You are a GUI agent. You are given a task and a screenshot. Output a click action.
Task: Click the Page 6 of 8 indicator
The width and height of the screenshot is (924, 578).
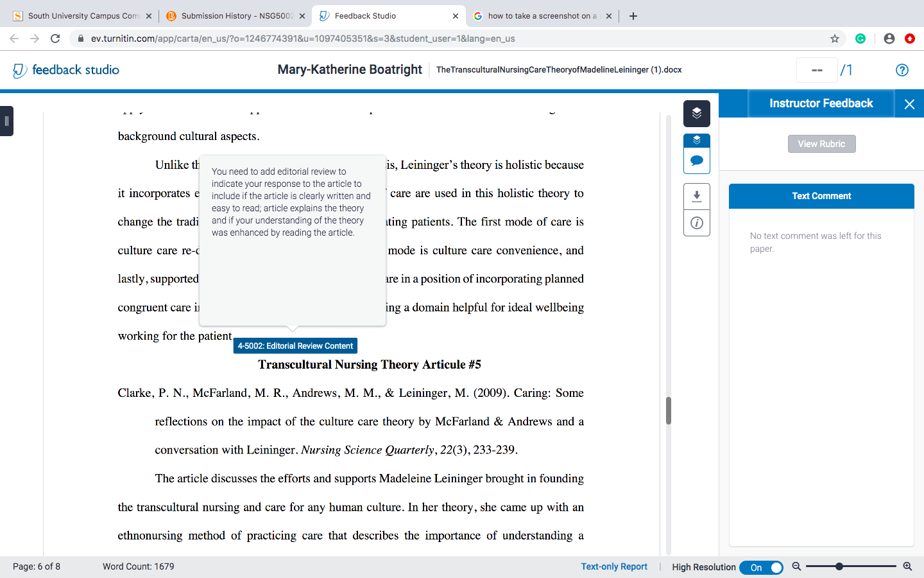(x=37, y=566)
